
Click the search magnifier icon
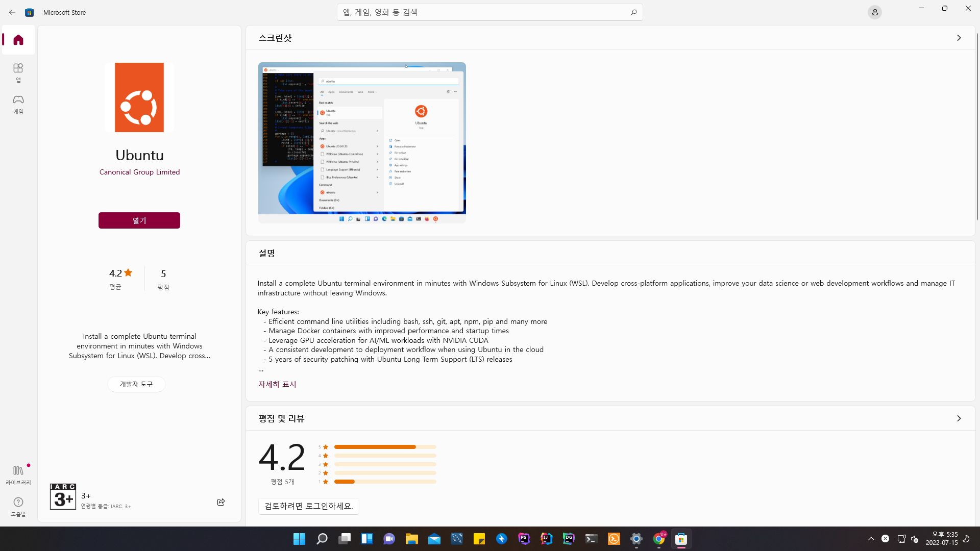[x=633, y=12]
